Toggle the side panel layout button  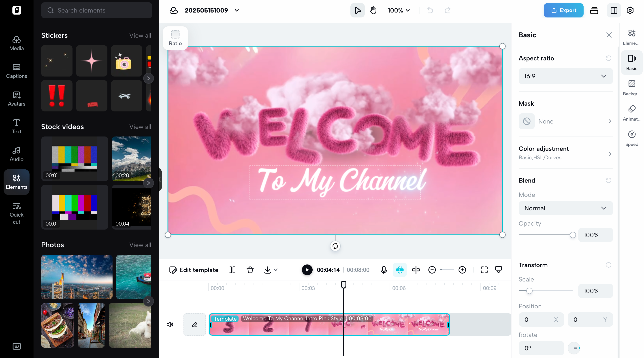[614, 10]
